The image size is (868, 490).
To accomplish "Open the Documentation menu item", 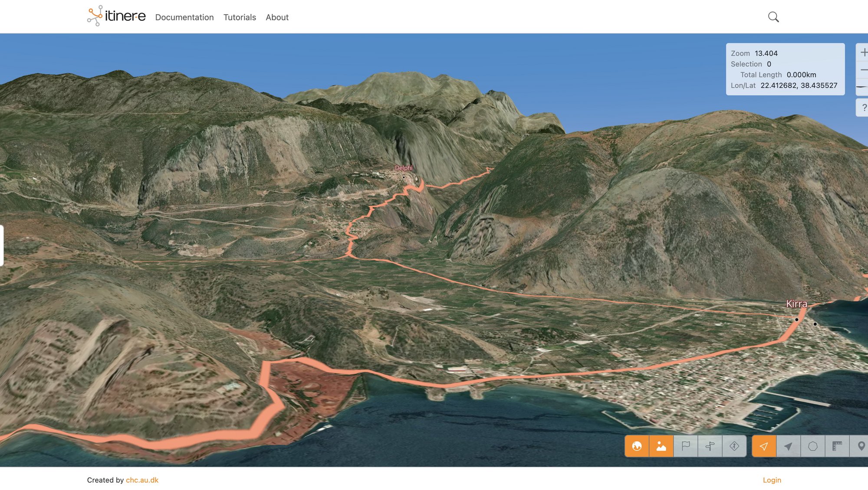I will point(184,17).
